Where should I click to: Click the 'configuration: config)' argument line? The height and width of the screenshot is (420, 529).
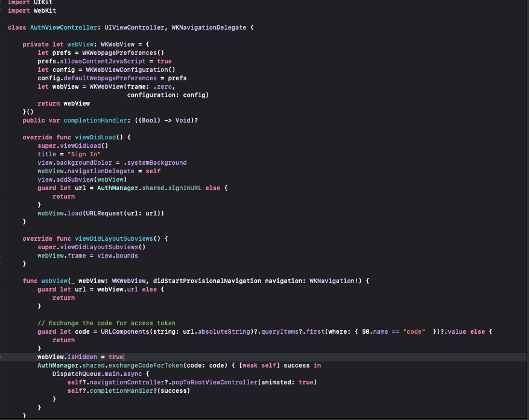[168, 95]
